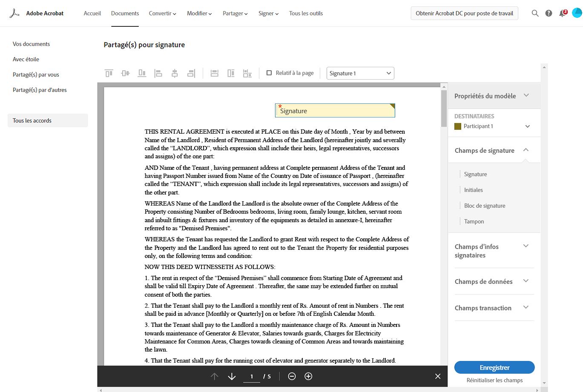Open the blue profile avatar menu

(x=577, y=13)
